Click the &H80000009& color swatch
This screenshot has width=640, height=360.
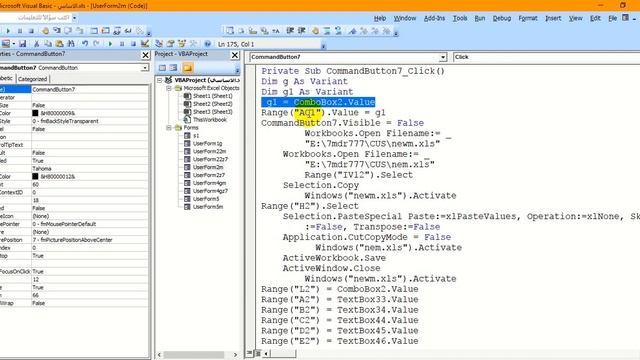[35, 113]
